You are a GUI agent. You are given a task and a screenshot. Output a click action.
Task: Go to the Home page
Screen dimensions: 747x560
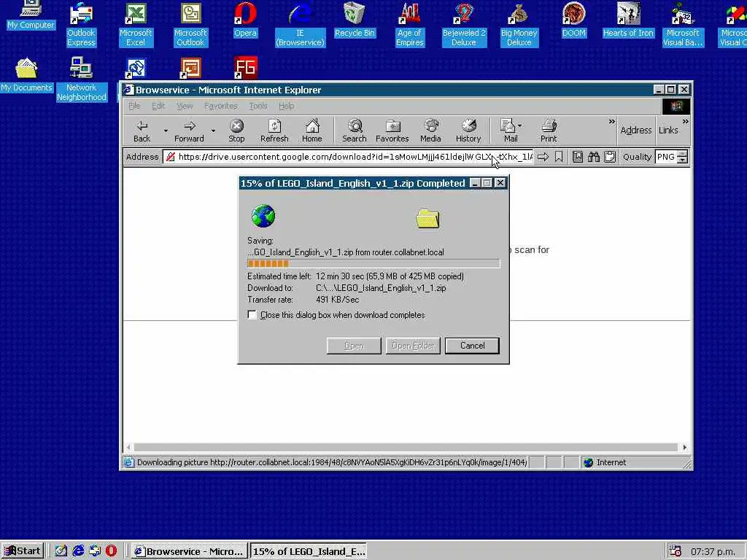312,131
